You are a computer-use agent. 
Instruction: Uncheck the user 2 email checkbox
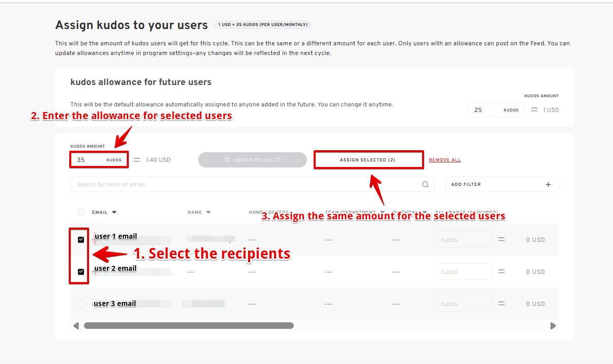coord(81,272)
